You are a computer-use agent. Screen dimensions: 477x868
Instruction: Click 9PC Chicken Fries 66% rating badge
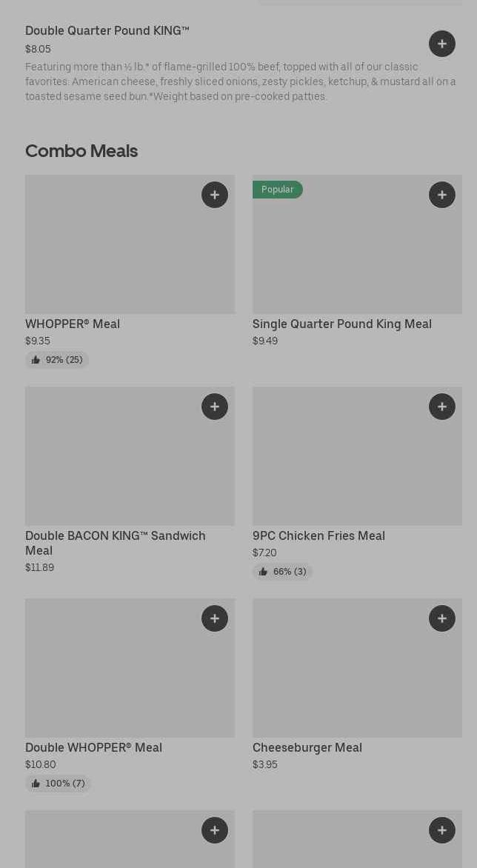pyautogui.click(x=282, y=572)
